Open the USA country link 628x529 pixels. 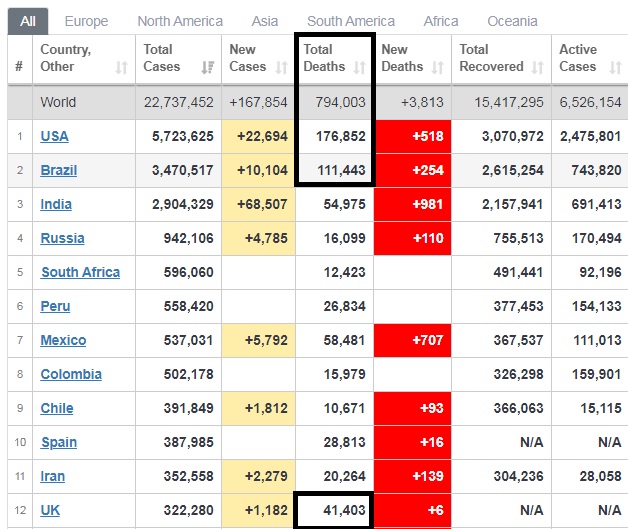point(54,136)
